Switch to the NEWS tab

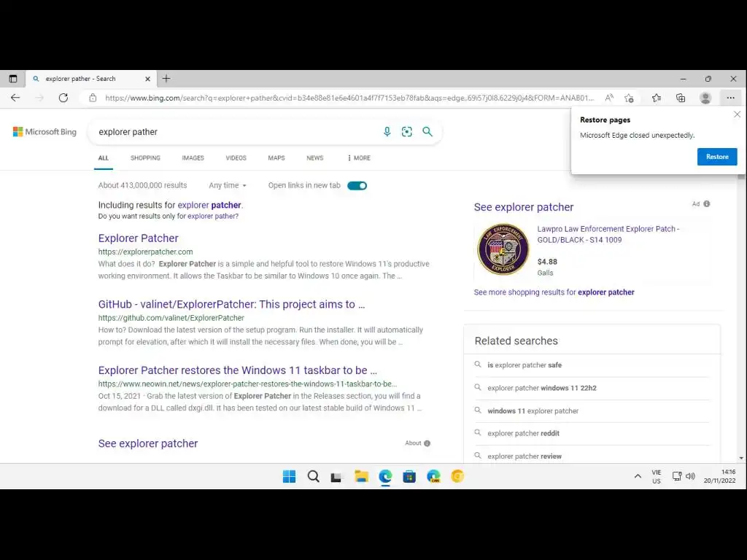315,157
